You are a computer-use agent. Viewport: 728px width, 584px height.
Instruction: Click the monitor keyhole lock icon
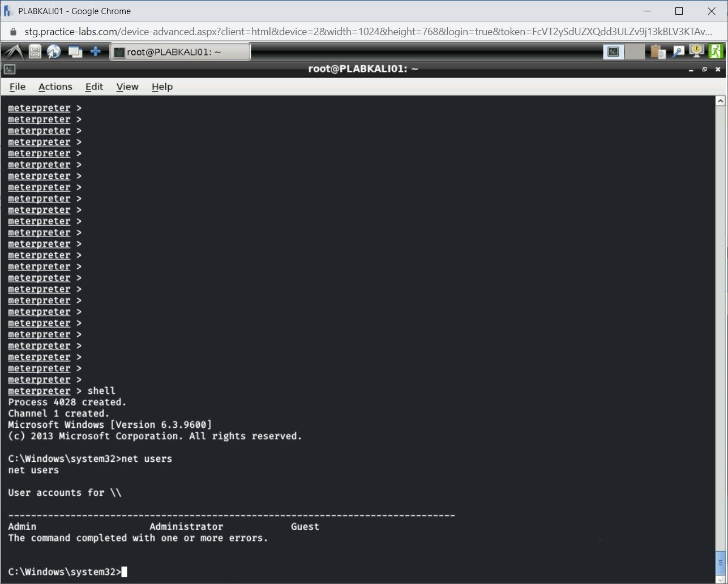tap(696, 51)
